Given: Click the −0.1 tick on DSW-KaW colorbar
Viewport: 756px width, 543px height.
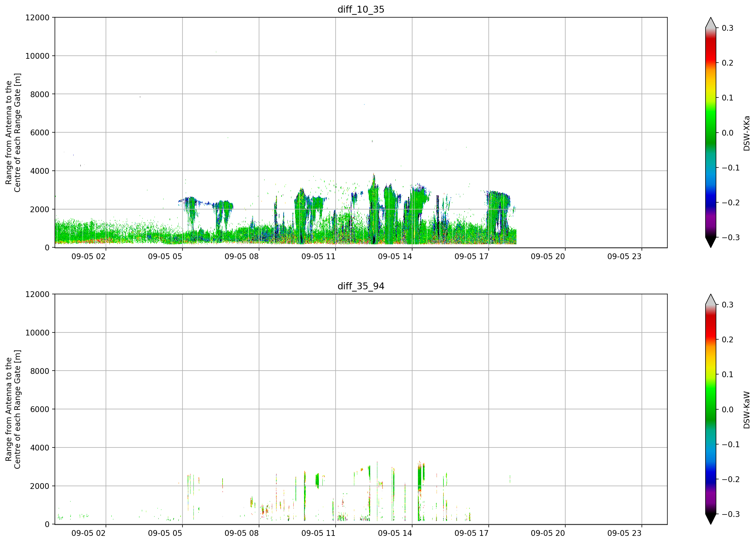Looking at the screenshot, I should [731, 445].
